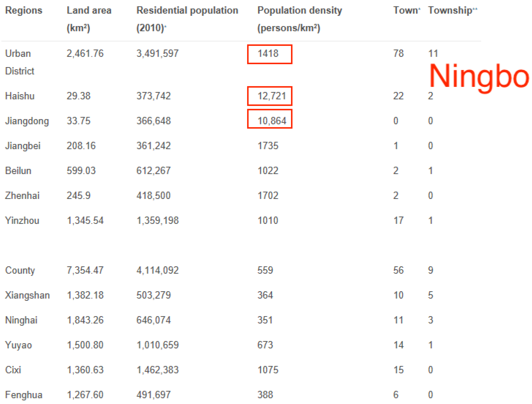Click Xiangshan land area 1,382.18
The width and height of the screenshot is (532, 404).
click(x=85, y=295)
